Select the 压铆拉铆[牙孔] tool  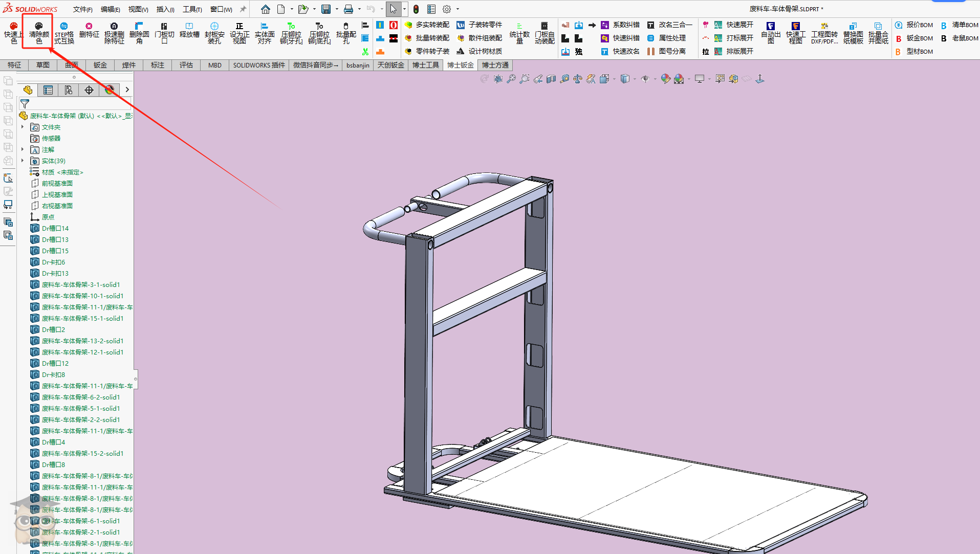pos(291,33)
